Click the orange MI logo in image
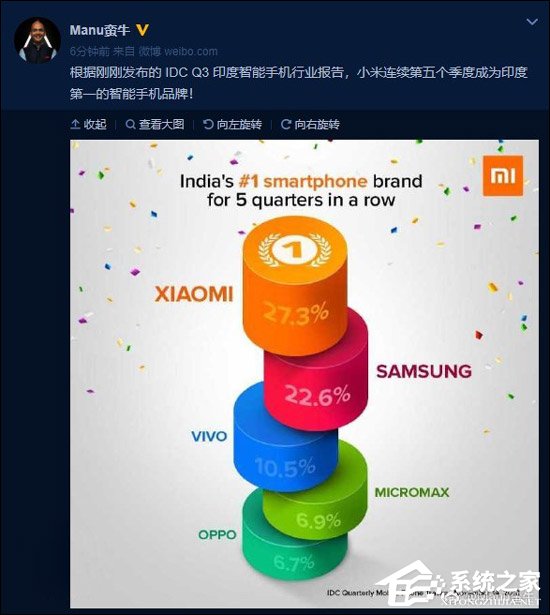 point(503,175)
